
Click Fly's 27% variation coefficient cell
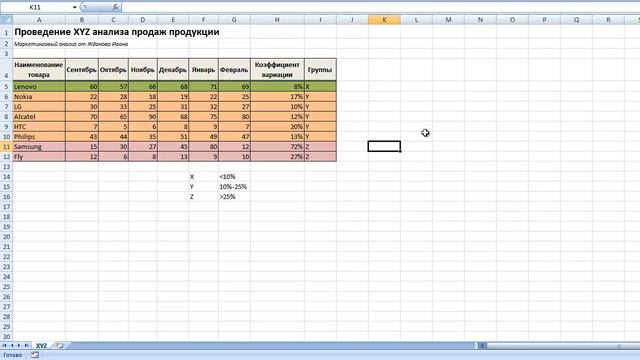click(277, 157)
